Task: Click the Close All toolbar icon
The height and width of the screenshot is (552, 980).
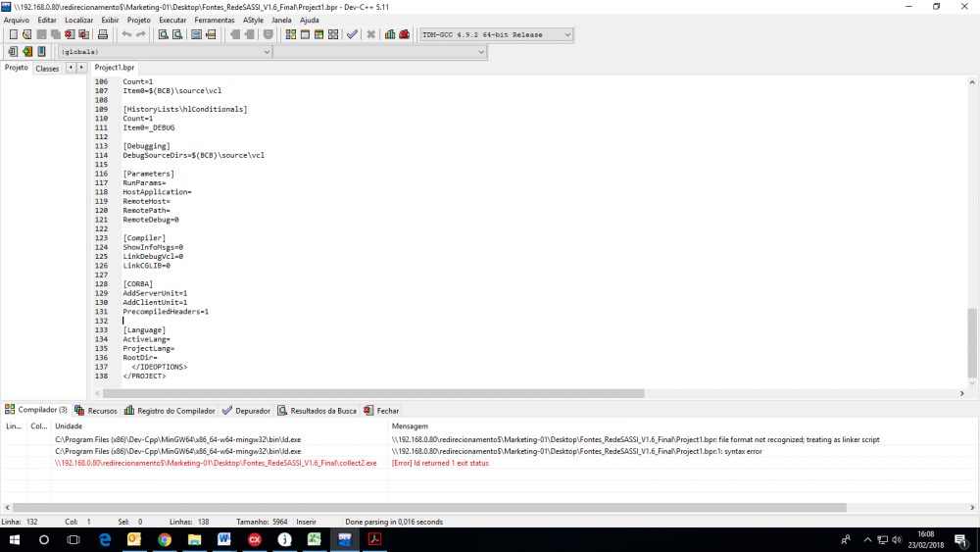Action: [x=83, y=34]
